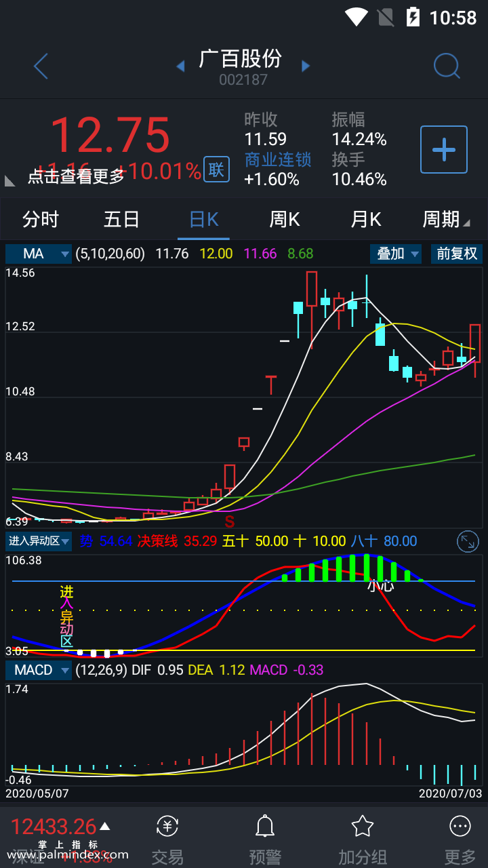Viewport: 488px width, 868px height.
Task: Switch to next stock with right triangle
Action: click(306, 66)
